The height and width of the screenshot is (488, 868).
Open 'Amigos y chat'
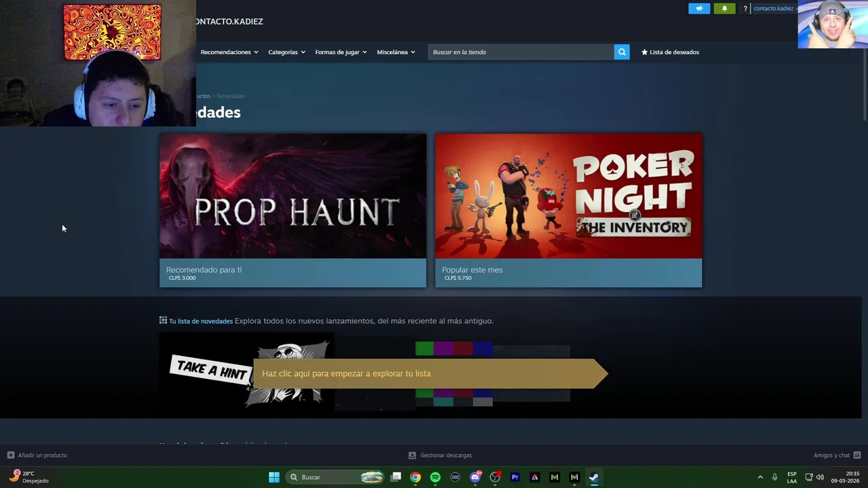[x=837, y=455]
